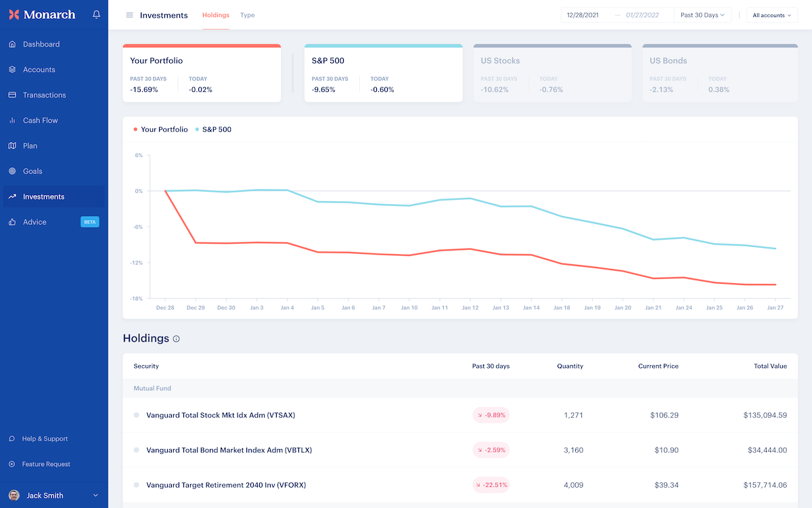
Task: Toggle the hamburger sidebar menu icon
Action: 129,15
